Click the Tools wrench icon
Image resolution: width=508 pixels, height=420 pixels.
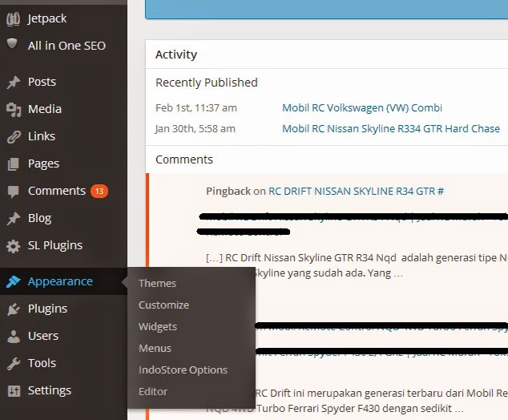[14, 364]
